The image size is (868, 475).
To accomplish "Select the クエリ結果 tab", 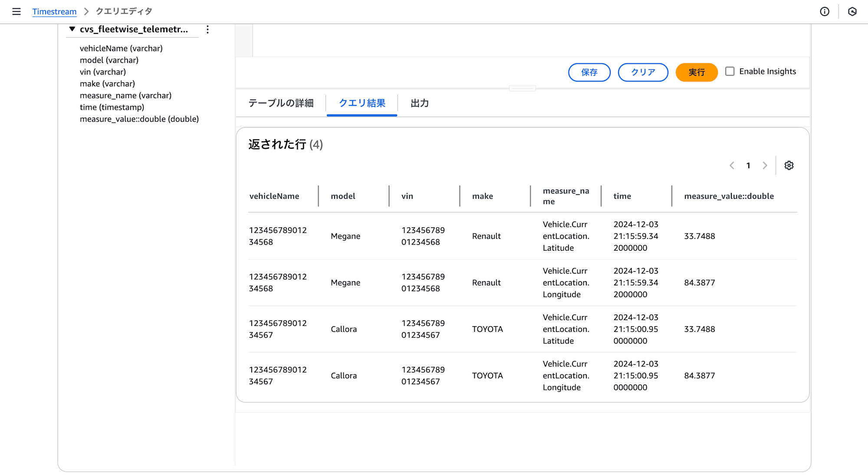I will point(362,103).
